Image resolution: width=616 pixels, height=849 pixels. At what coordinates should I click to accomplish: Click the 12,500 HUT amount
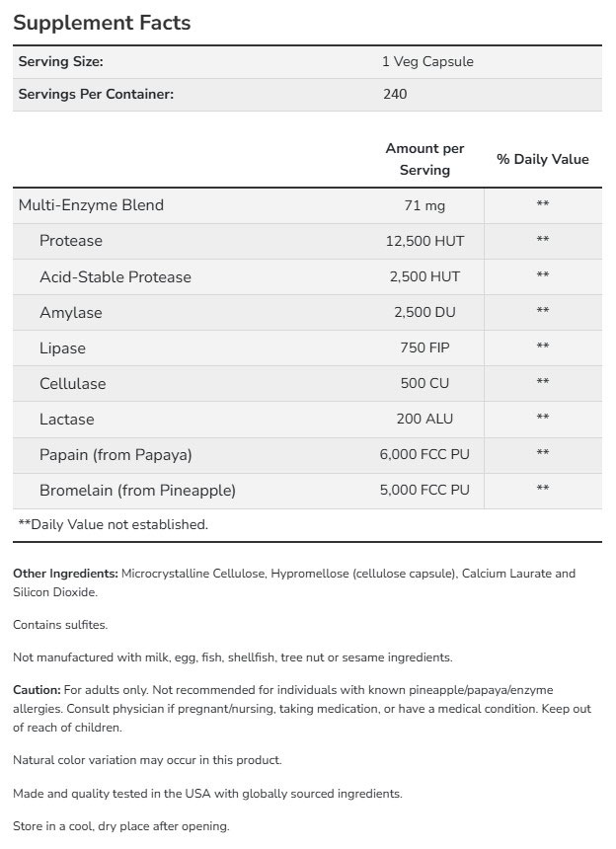click(424, 241)
